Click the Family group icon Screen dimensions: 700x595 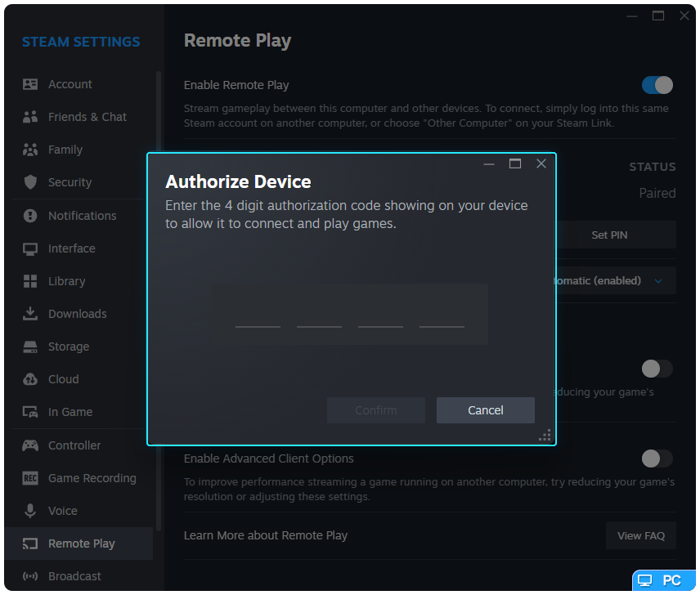point(30,150)
